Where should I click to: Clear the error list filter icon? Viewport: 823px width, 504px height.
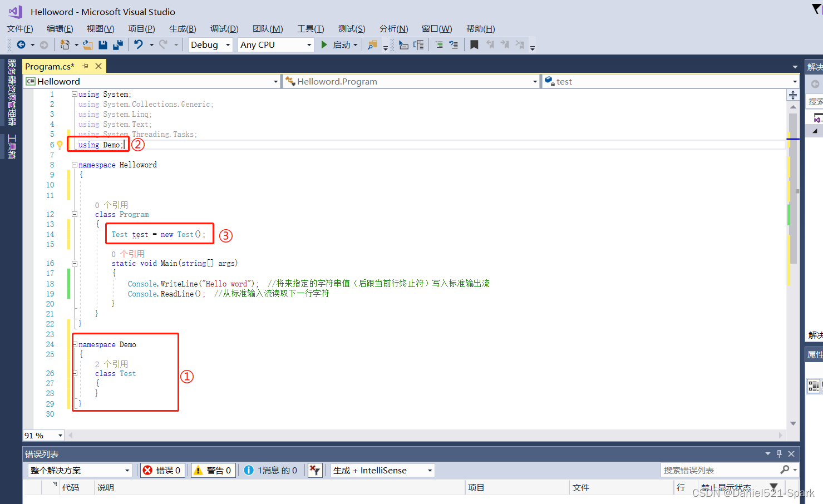[x=315, y=471]
